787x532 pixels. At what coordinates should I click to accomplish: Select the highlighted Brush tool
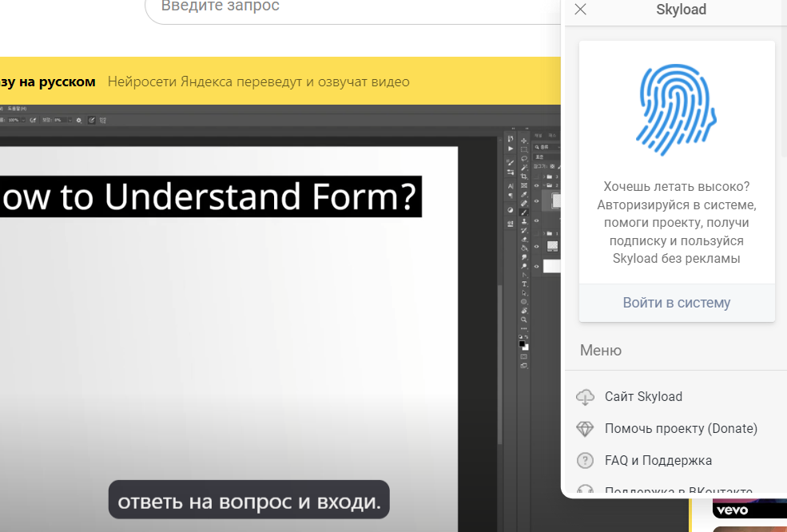(x=524, y=212)
